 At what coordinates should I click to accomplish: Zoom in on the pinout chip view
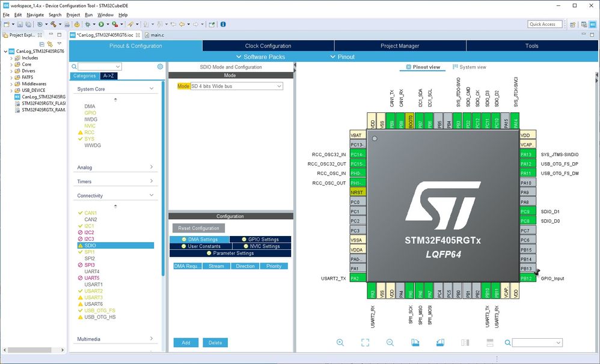[x=340, y=342]
